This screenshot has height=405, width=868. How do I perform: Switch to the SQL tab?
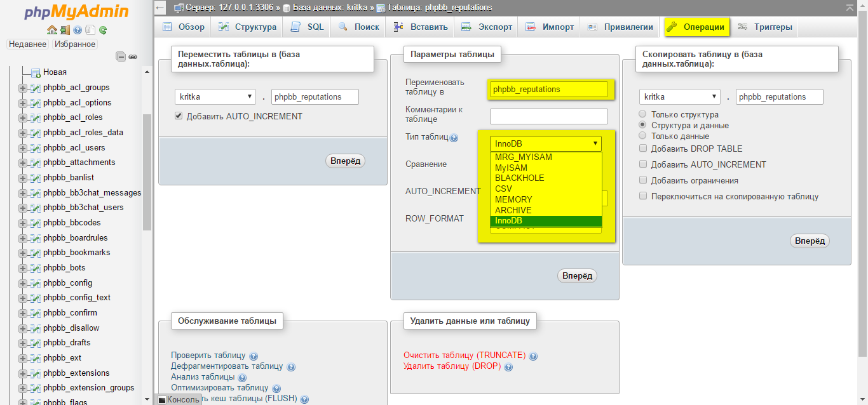coord(308,27)
